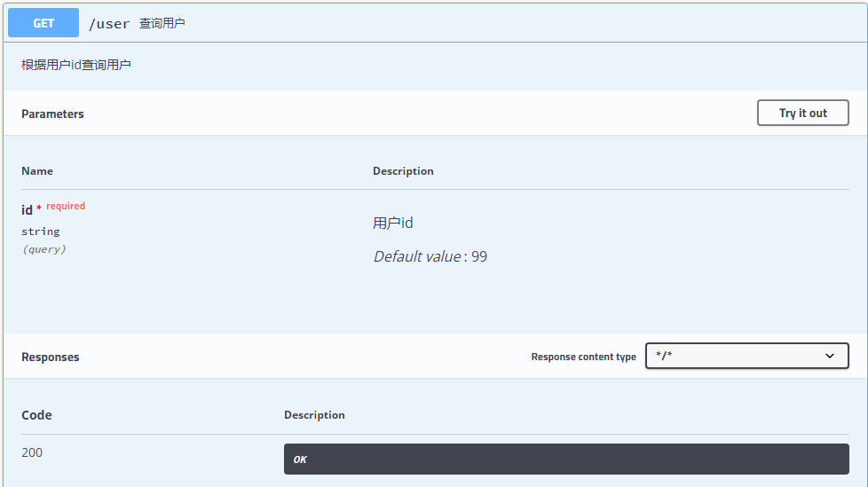The image size is (868, 487).
Task: Select the Responses section heading
Action: click(x=51, y=357)
